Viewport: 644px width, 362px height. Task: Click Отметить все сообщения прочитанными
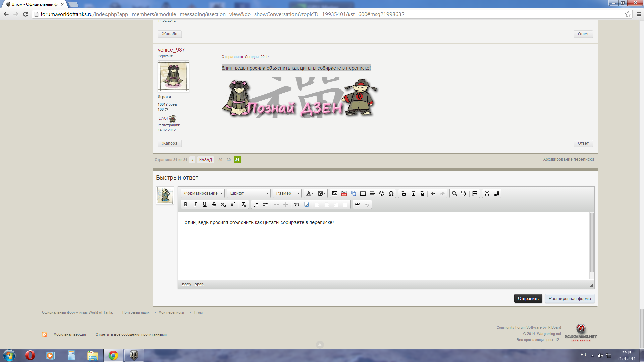131,334
